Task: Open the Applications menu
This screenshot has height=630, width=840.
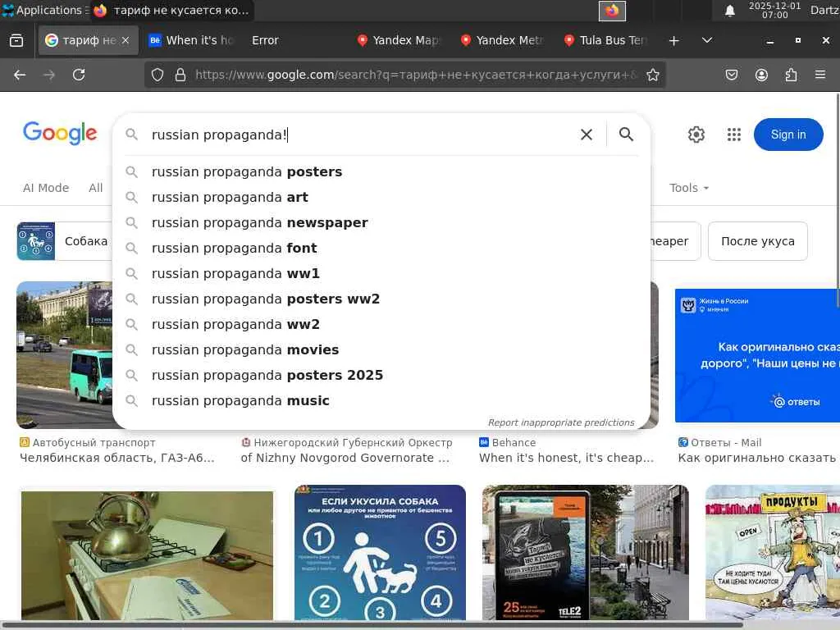Action: (44, 10)
